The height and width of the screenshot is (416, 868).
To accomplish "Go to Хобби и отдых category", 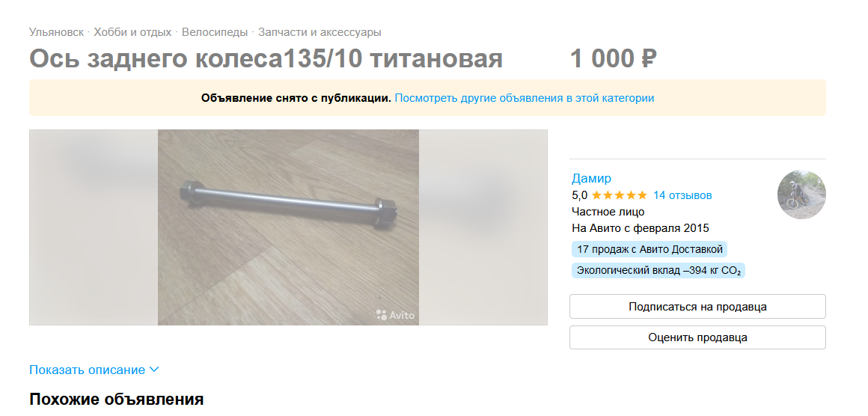I will pyautogui.click(x=132, y=32).
